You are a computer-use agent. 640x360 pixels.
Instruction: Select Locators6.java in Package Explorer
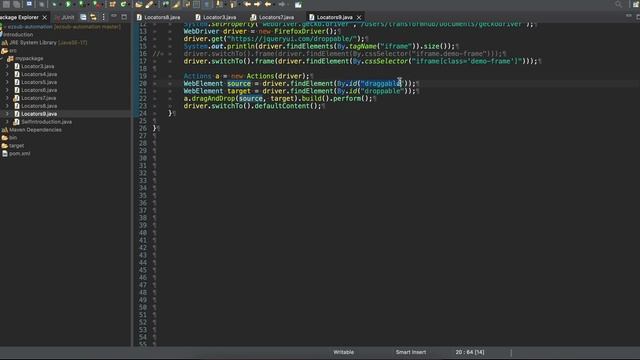(39, 90)
